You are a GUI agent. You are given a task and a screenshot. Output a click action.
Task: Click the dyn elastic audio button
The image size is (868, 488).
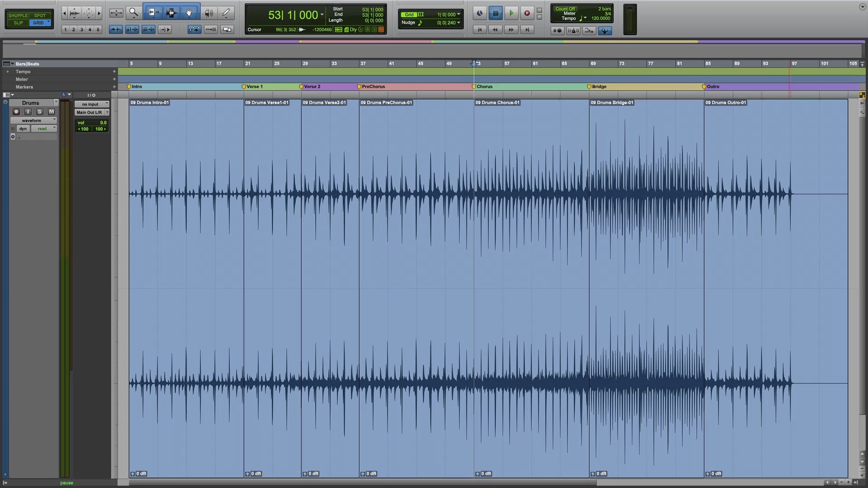(x=23, y=129)
